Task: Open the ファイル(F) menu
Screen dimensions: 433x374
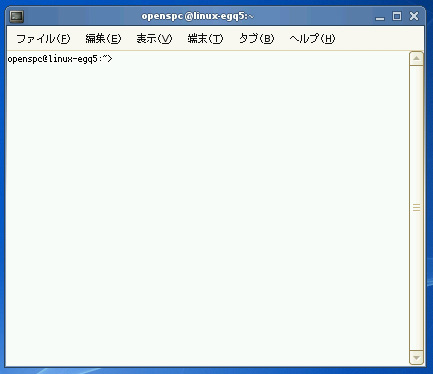Action: 43,39
